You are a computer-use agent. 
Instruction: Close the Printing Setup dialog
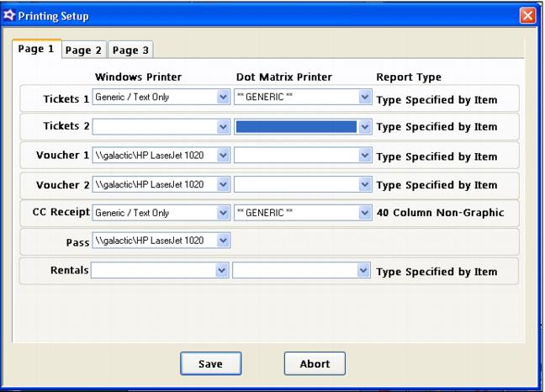pos(527,15)
